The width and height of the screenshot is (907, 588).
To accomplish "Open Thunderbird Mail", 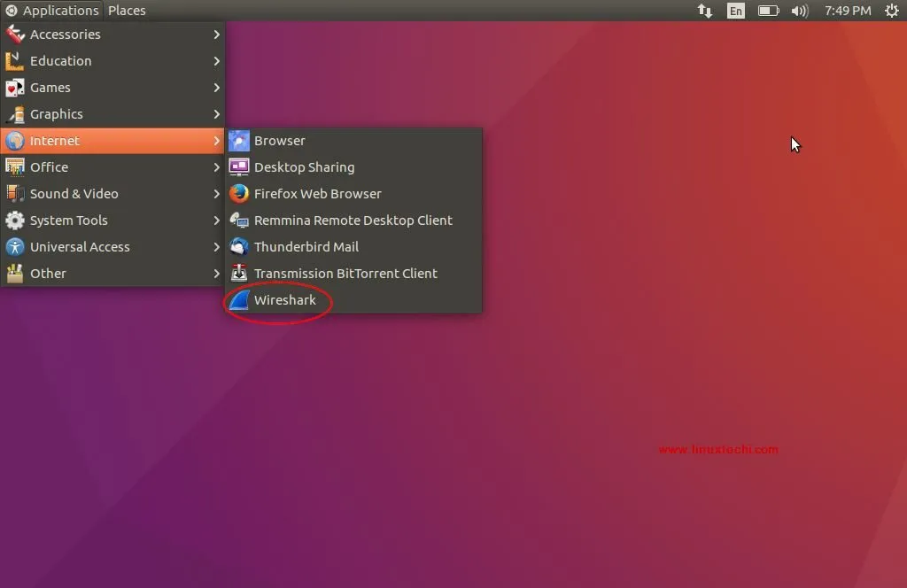I will coord(306,246).
